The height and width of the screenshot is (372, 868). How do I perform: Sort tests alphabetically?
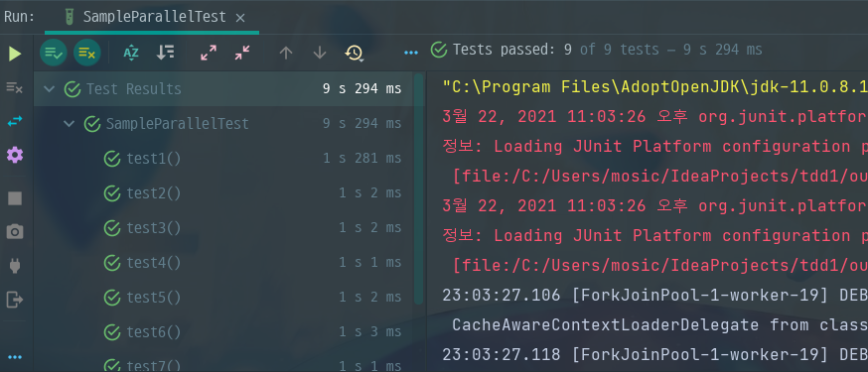point(131,53)
